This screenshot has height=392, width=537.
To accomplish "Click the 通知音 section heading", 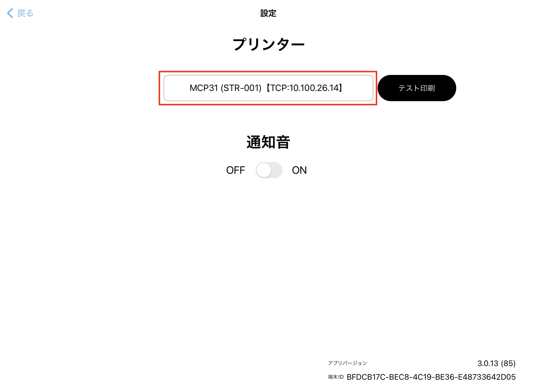I will pos(268,142).
